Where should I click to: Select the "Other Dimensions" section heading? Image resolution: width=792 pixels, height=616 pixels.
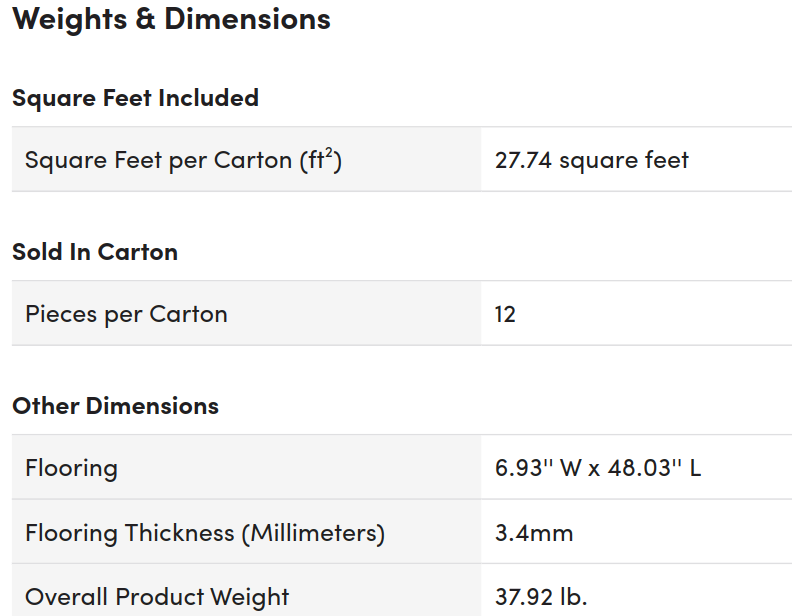(x=115, y=405)
